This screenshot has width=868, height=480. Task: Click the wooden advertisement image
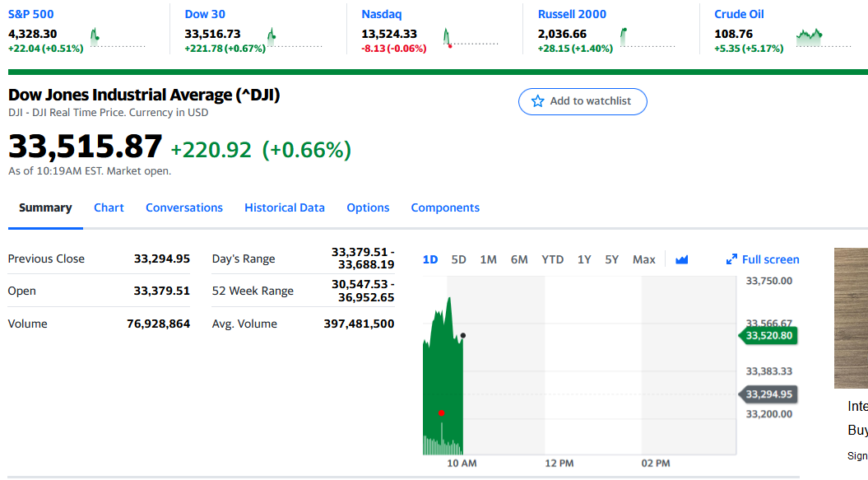851,318
